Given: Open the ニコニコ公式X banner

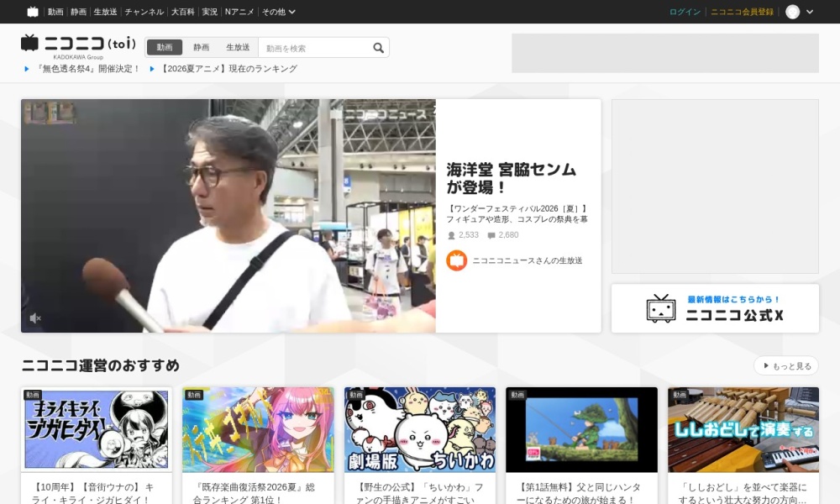Looking at the screenshot, I should (x=715, y=308).
